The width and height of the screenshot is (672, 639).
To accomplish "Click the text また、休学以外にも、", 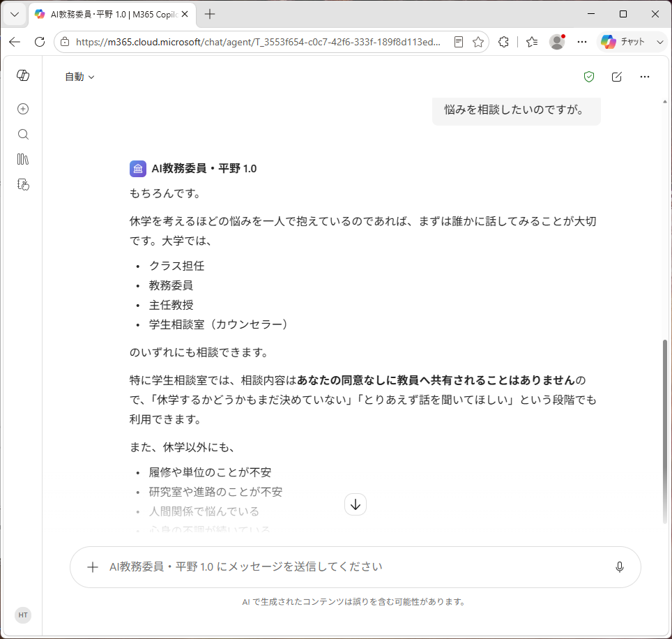I will pyautogui.click(x=182, y=447).
